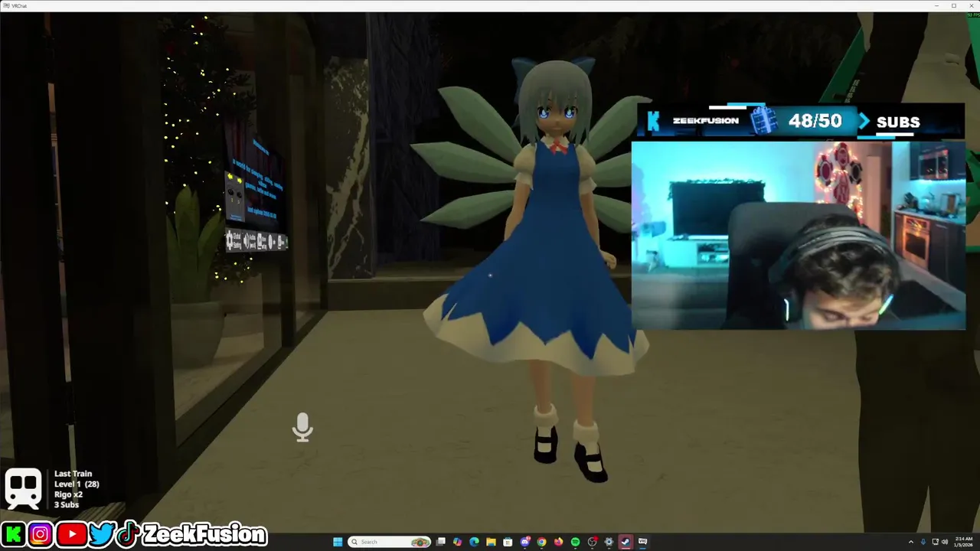
Task: Click the green Kick logo icon
Action: pos(12,533)
